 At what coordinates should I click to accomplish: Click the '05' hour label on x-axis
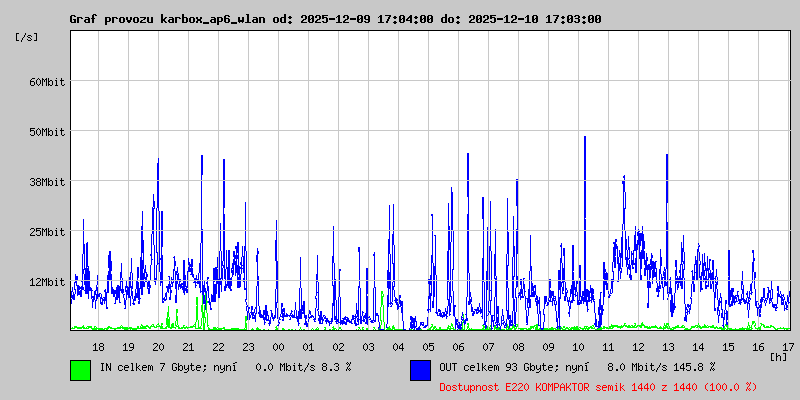pos(429,347)
